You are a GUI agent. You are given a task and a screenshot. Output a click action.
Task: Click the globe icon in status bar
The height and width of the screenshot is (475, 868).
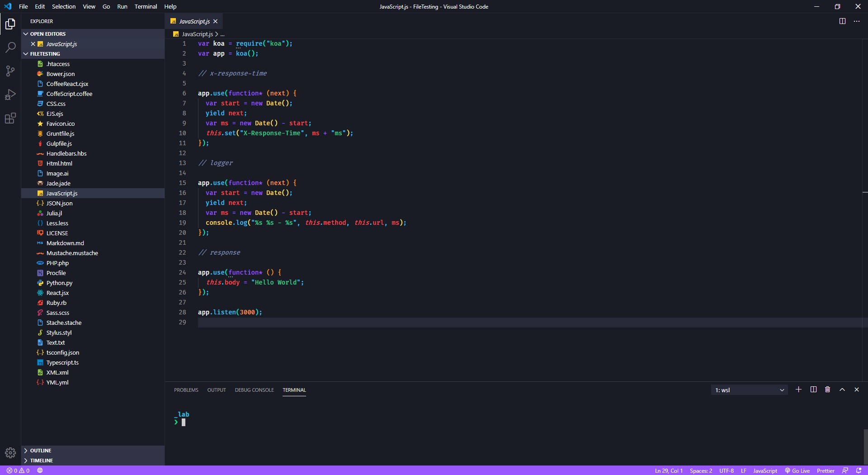coord(40,470)
